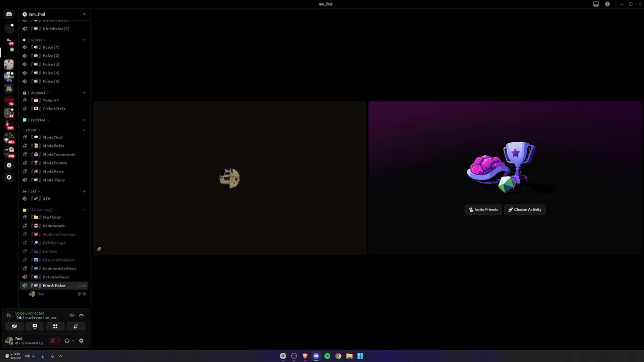Join PrivateVoice channel

click(54, 277)
